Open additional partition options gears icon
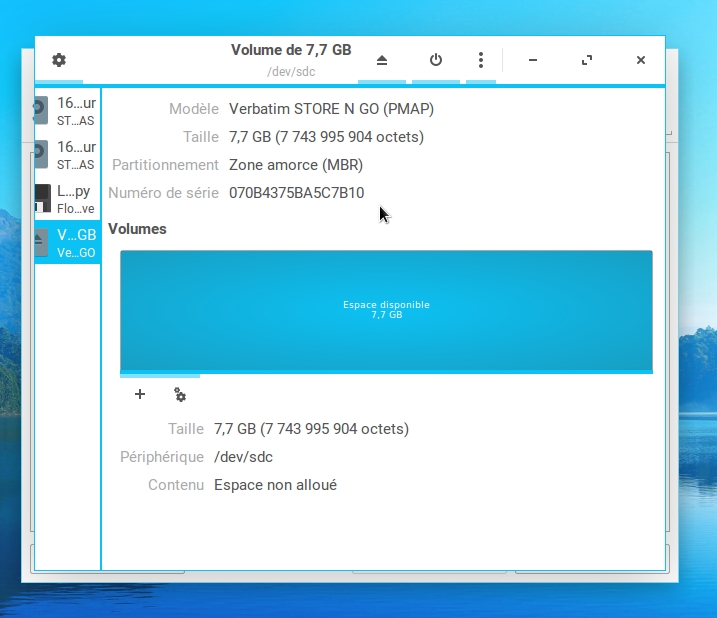The image size is (717, 618). [x=180, y=395]
